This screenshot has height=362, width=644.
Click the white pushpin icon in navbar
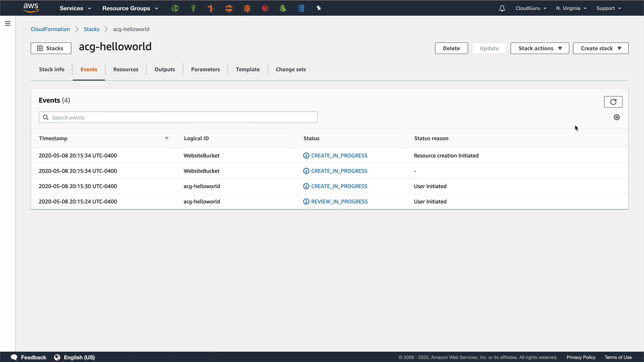(319, 8)
